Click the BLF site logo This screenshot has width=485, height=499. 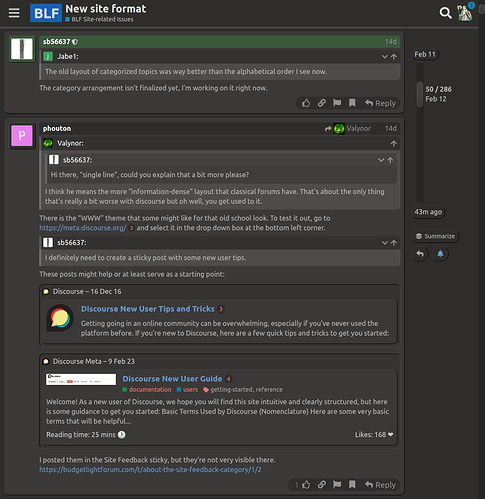[46, 13]
